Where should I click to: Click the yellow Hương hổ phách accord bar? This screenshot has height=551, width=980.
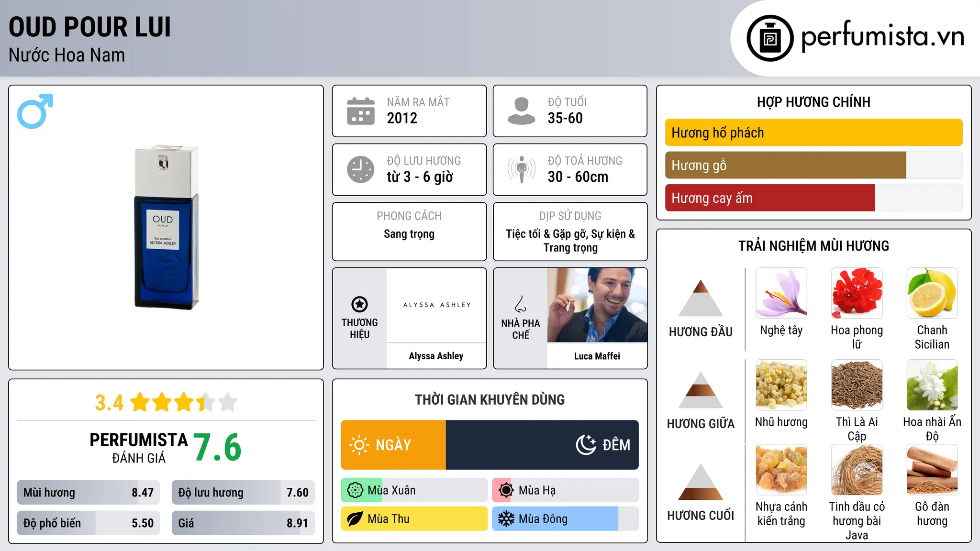pos(813,132)
